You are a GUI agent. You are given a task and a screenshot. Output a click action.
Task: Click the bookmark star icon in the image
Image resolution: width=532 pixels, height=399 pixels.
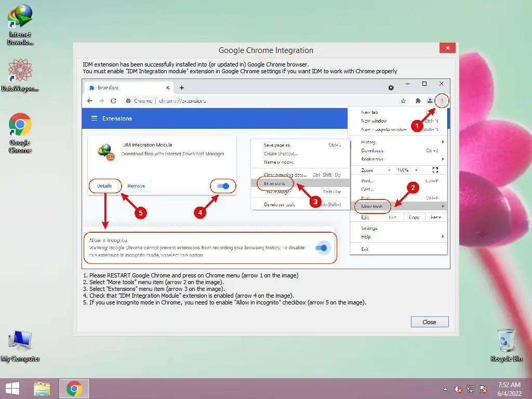[x=403, y=101]
